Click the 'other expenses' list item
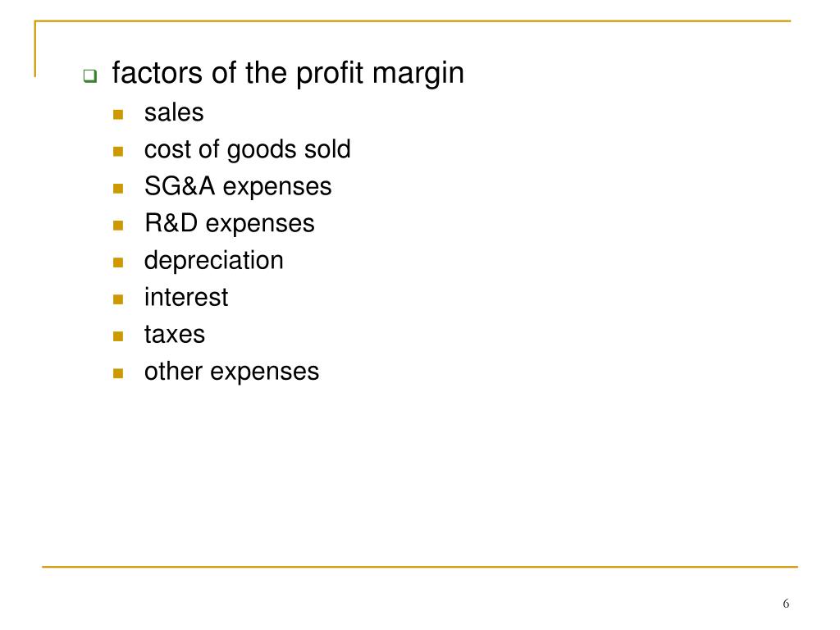Viewport: 840px width, 630px height. click(231, 372)
